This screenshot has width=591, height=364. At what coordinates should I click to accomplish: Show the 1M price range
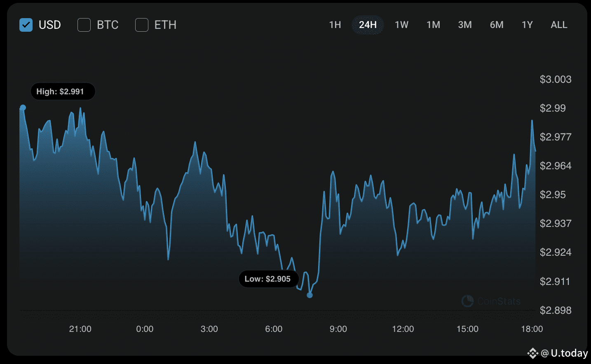(x=433, y=25)
